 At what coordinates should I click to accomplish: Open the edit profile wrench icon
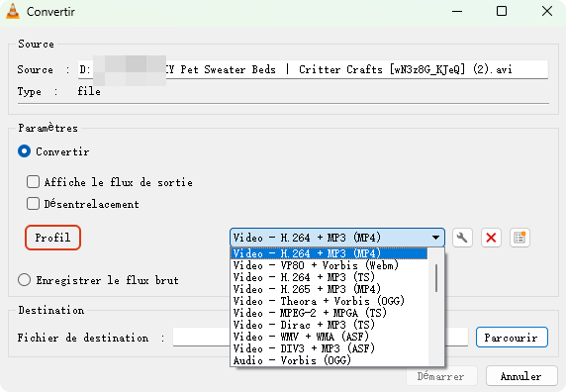[462, 238]
